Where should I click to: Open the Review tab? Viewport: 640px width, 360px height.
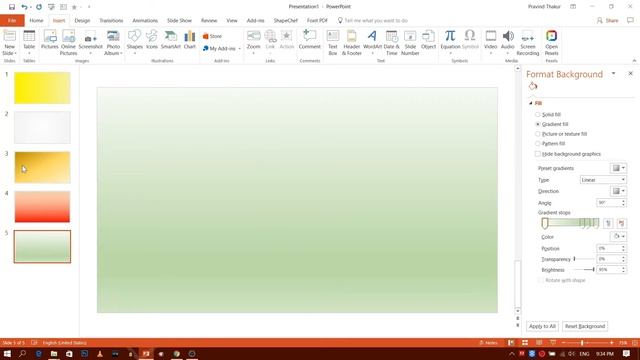point(209,20)
